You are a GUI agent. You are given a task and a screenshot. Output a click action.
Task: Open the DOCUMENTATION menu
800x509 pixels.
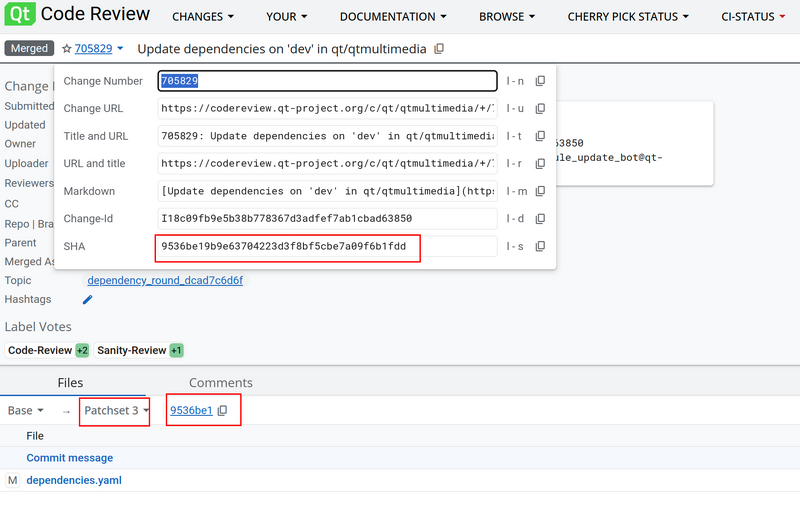[394, 17]
